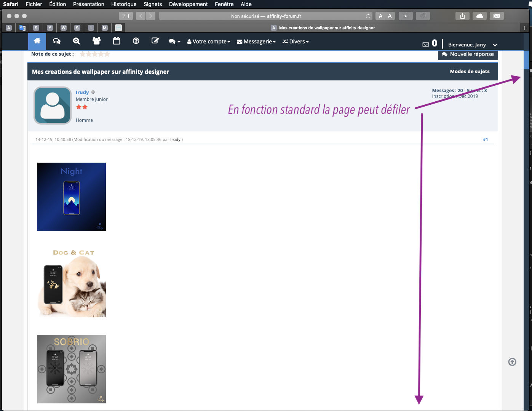This screenshot has width=532, height=411.
Task: Show all tabs overview button
Action: tap(423, 16)
